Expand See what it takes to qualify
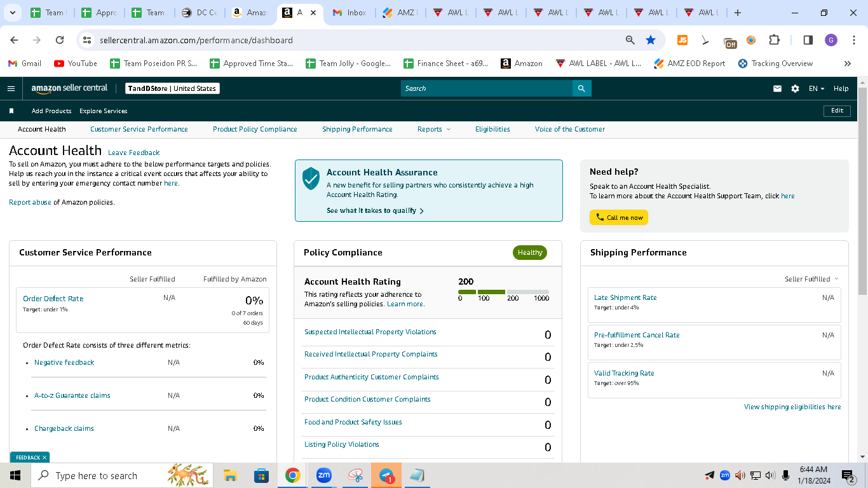868x488 pixels. (x=375, y=210)
